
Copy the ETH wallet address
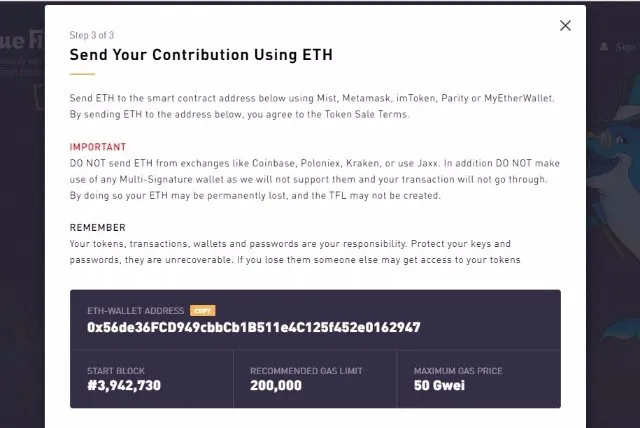[202, 311]
